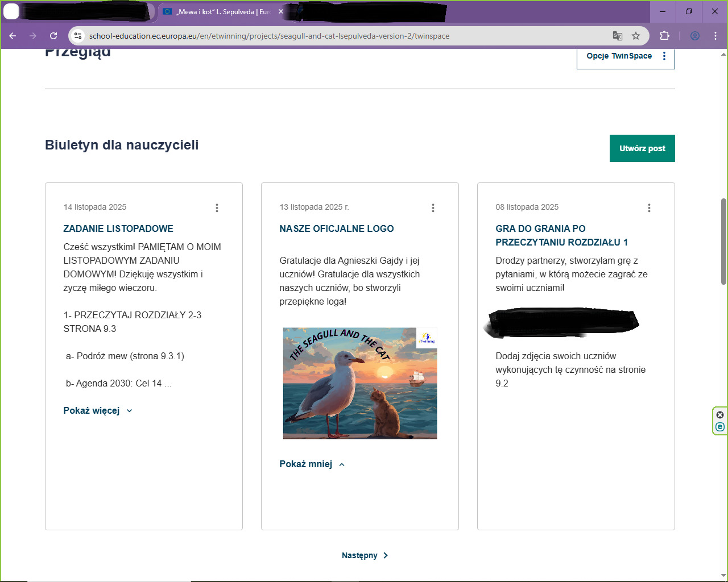Bookmark this page with the star icon
Screen dimensions: 728x582
click(636, 36)
